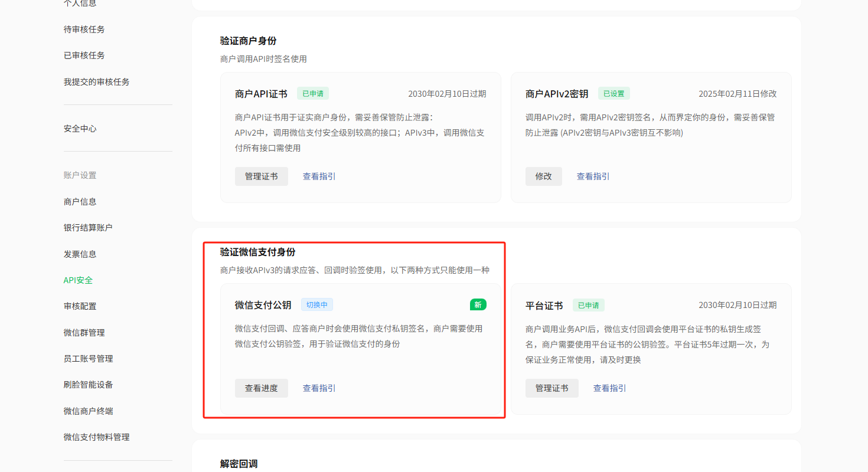Click the green 新 badge icon

coord(478,304)
